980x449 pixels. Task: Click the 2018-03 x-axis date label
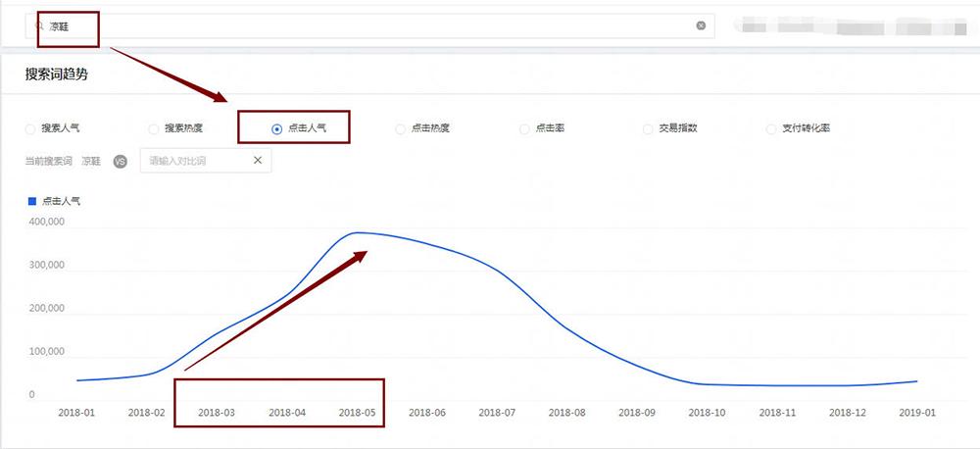(x=217, y=413)
